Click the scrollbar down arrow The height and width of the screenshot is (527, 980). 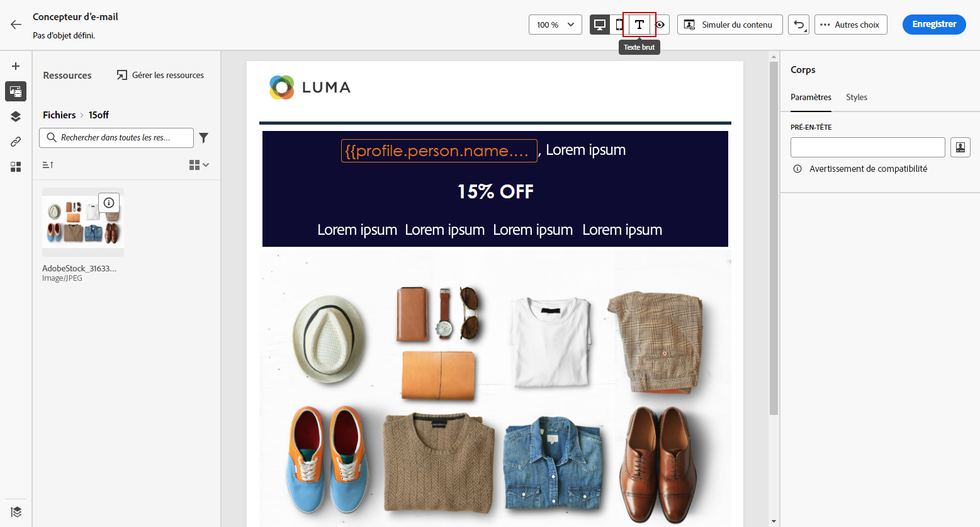click(x=774, y=521)
